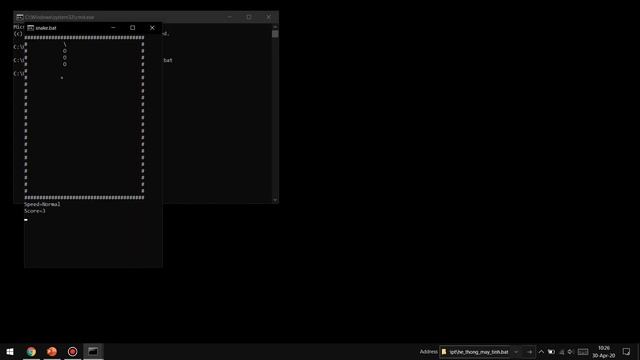640x360 pixels.
Task: Open the Windows Start menu
Action: (10, 351)
